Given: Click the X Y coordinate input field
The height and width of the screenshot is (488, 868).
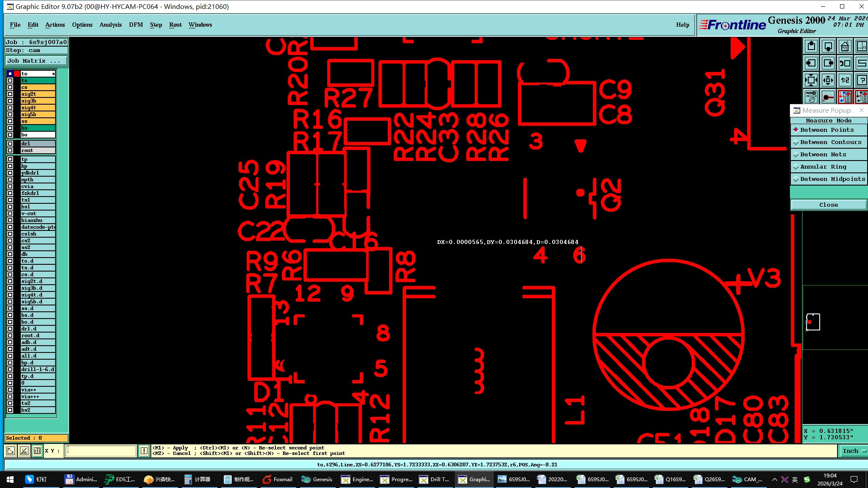Looking at the screenshot, I should 101,451.
